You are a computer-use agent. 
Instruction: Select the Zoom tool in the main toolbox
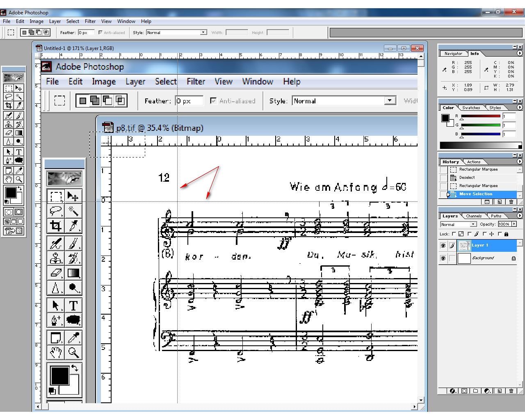[18, 179]
